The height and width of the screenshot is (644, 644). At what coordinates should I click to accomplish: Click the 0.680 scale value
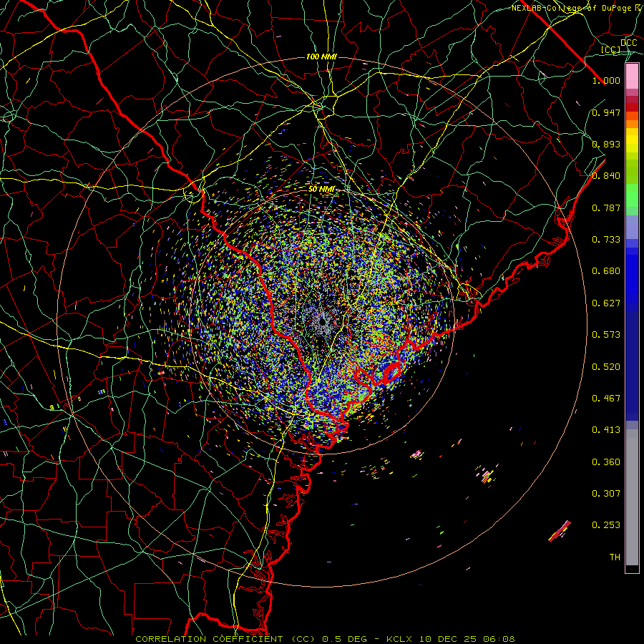coord(606,271)
